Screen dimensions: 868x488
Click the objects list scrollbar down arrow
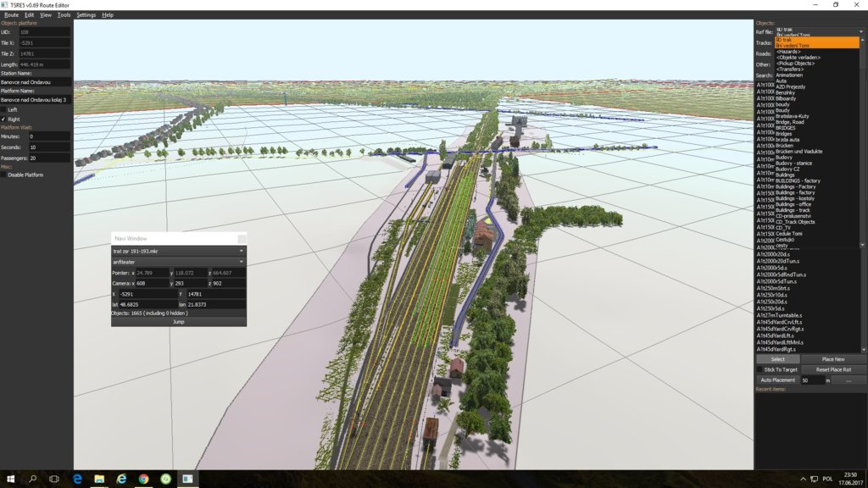(x=864, y=350)
